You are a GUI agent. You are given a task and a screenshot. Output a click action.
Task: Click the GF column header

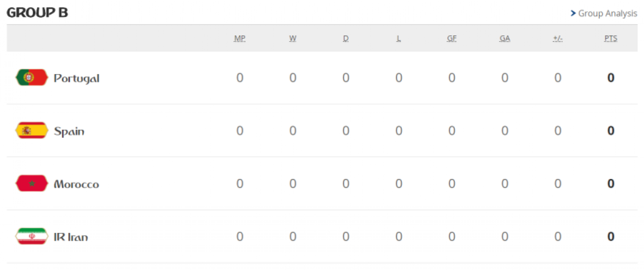452,38
